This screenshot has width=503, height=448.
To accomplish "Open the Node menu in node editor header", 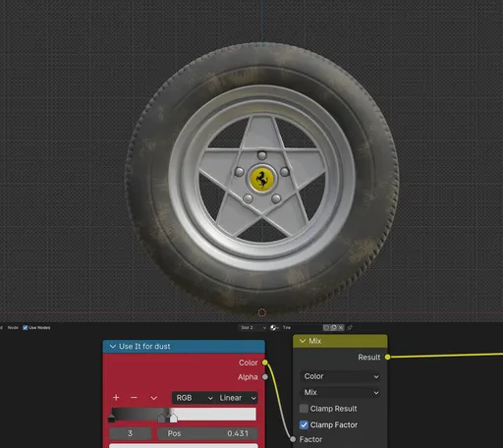I will coord(13,327).
